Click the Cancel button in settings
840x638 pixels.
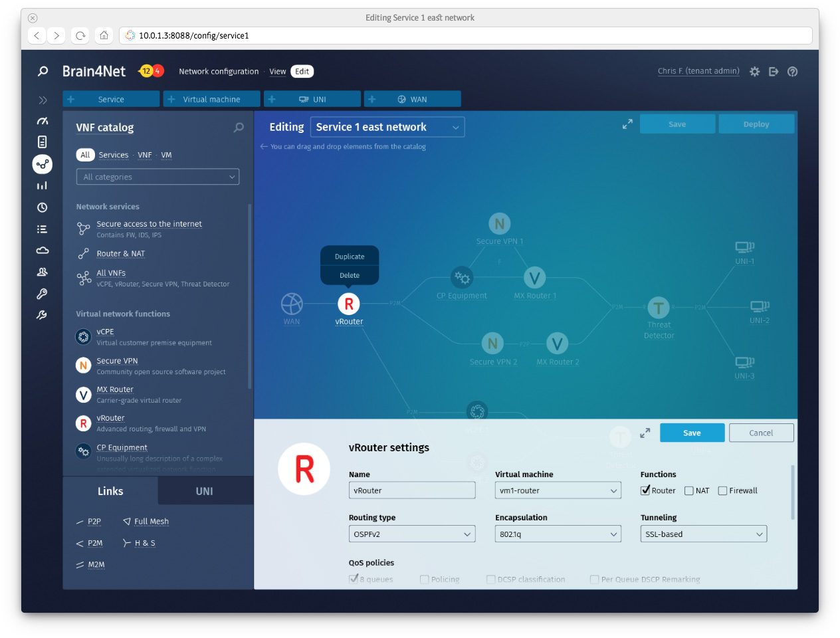tap(761, 433)
